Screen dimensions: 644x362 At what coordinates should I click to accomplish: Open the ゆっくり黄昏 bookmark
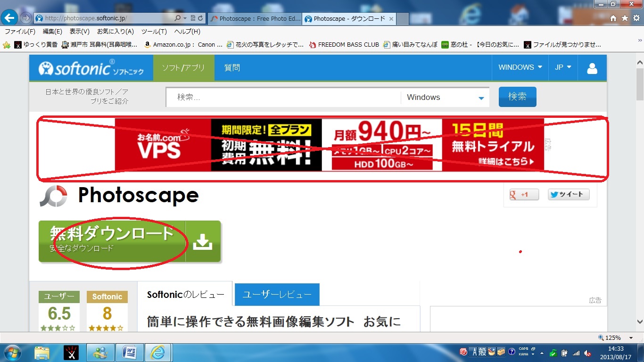(36, 45)
